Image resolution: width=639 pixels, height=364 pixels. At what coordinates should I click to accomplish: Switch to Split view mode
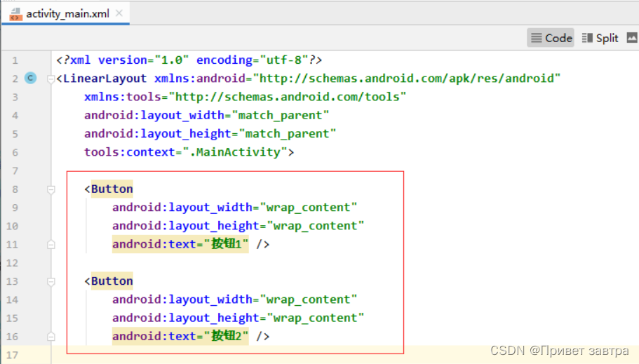tap(600, 38)
